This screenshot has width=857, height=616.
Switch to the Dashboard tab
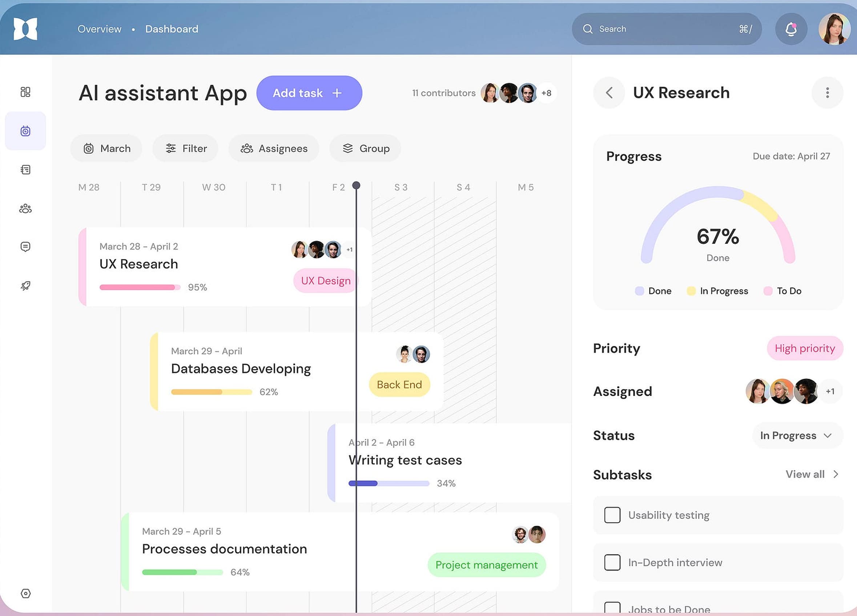[x=172, y=29]
